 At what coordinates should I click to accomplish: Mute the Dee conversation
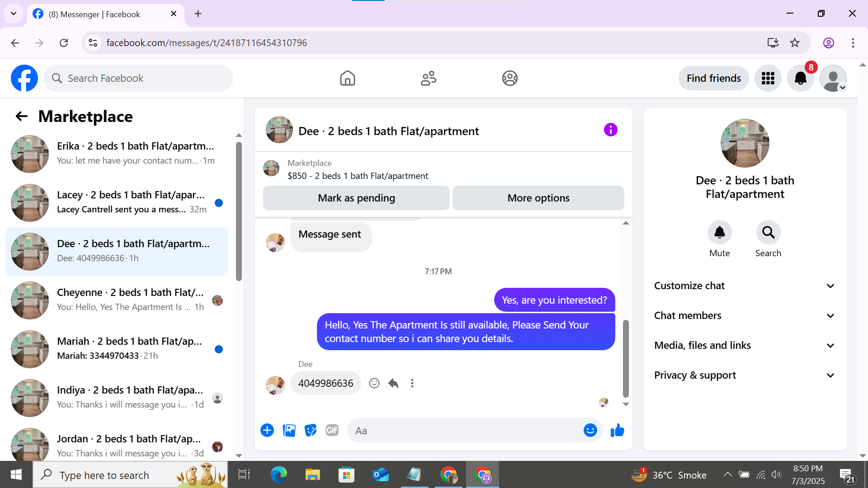tap(719, 233)
